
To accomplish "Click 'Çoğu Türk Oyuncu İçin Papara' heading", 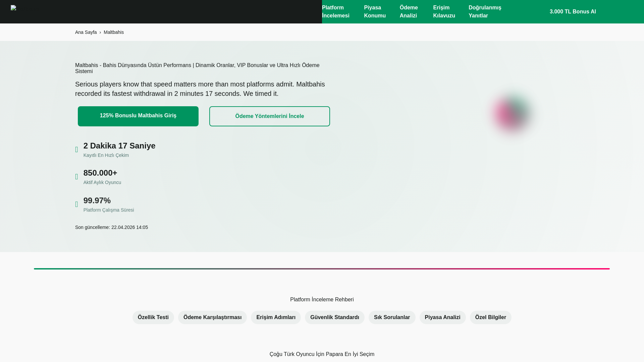I will [x=322, y=354].
